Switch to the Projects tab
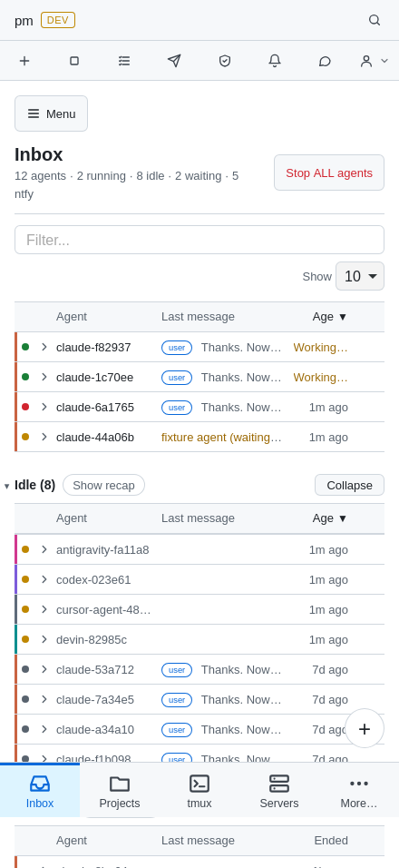This screenshot has height=868, width=399. click(120, 791)
